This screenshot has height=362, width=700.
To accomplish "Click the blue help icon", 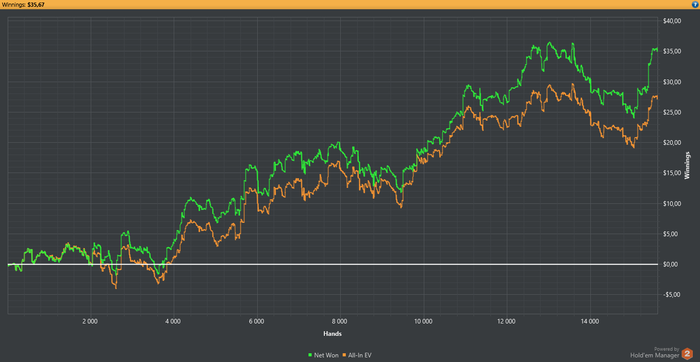I will click(694, 4).
